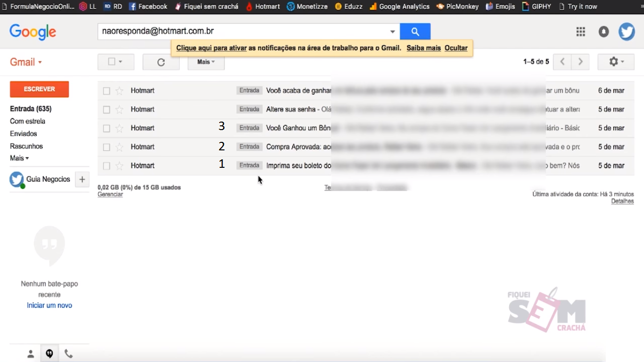Select checkbox of 'Altere sua senha' email
The image size is (644, 362).
(x=107, y=109)
